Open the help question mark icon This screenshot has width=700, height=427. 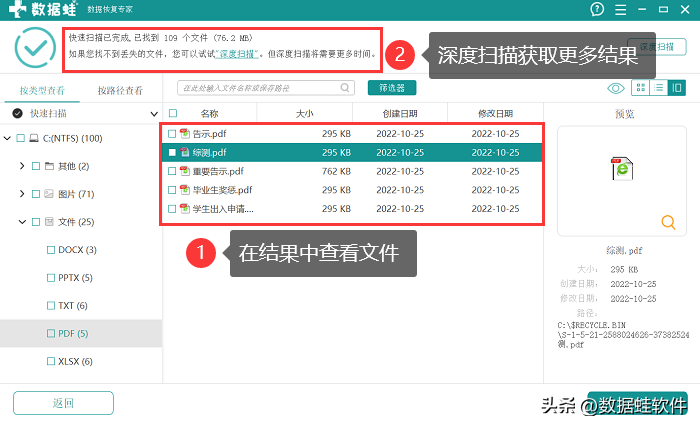pos(597,9)
